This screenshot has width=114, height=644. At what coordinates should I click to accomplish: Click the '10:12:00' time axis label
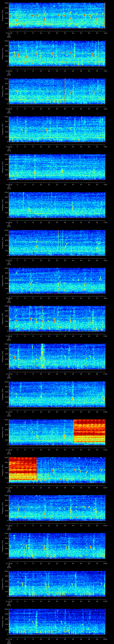[9, 450]
